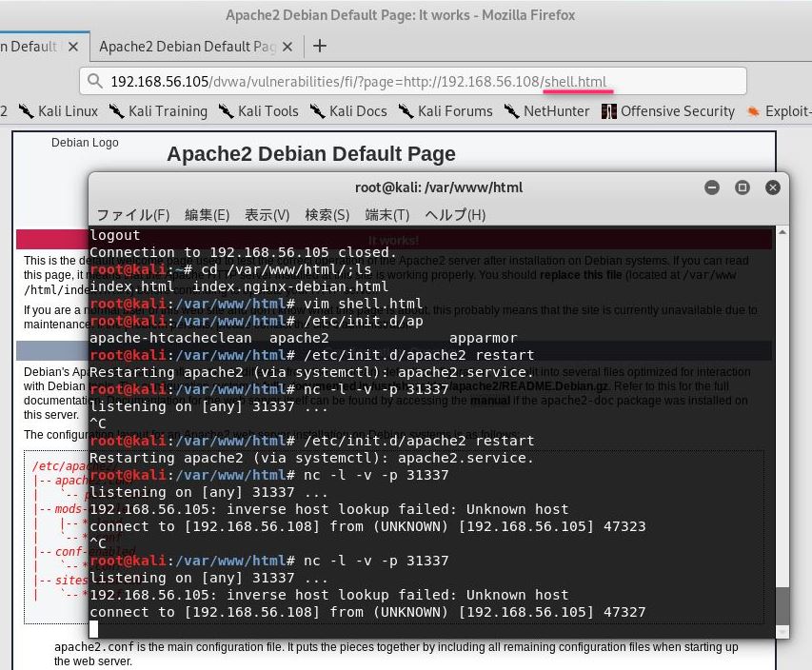The width and height of the screenshot is (812, 670).
Task: Click the search magnifier icon in URL bar
Action: coord(95,81)
